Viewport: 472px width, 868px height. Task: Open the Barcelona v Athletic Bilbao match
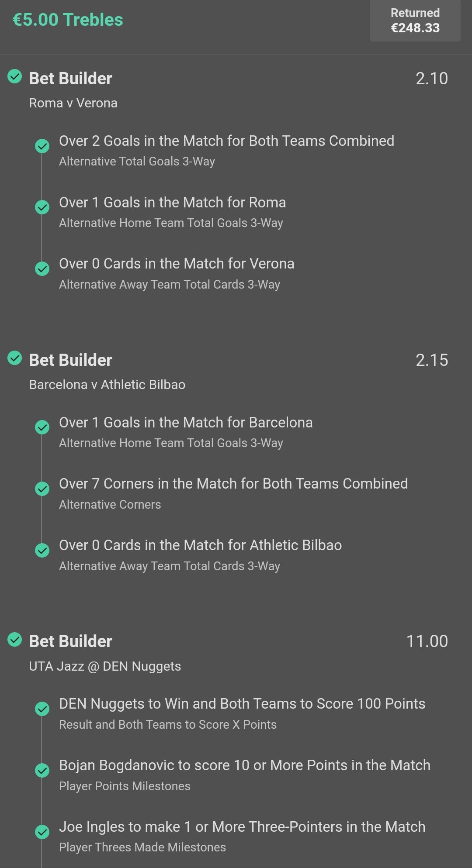107,385
